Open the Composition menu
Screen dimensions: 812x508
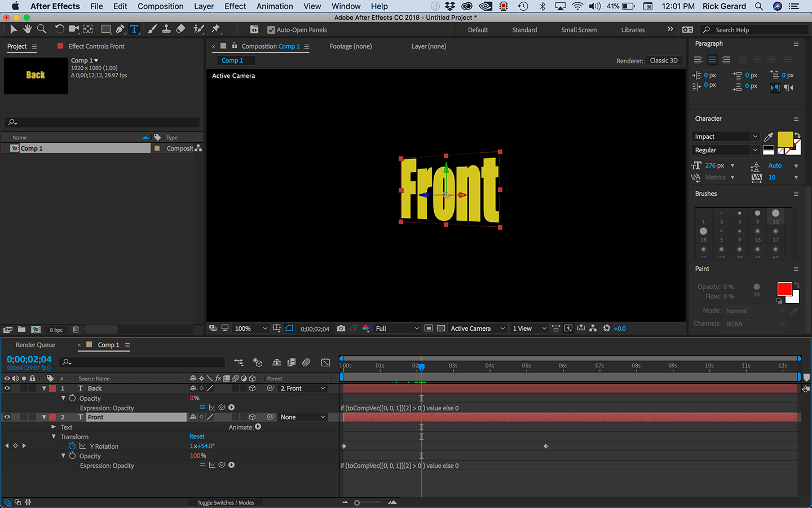(x=160, y=6)
